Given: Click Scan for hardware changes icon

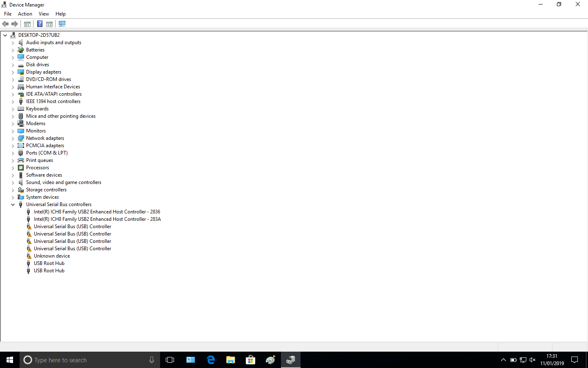Looking at the screenshot, I should point(62,24).
